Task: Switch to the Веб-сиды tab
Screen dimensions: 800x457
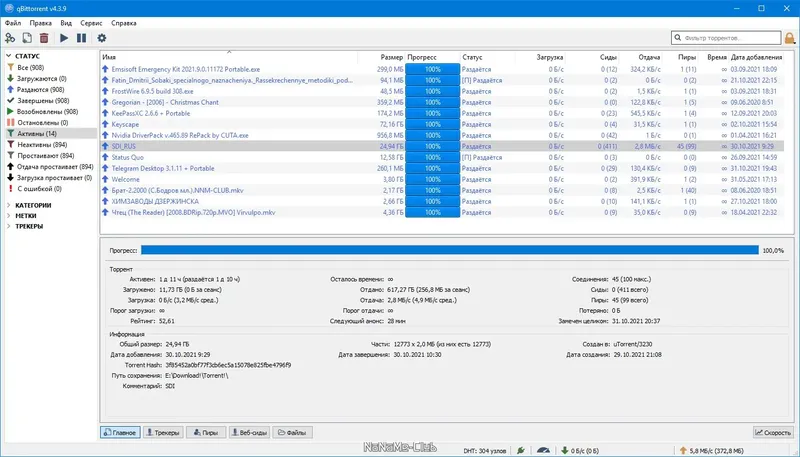Action: (249, 433)
